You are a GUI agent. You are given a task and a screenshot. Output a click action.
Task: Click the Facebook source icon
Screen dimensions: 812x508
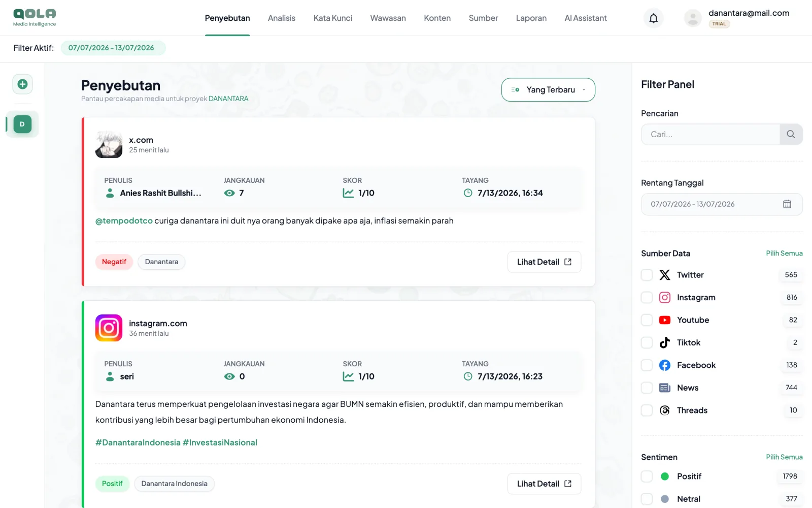(x=665, y=365)
